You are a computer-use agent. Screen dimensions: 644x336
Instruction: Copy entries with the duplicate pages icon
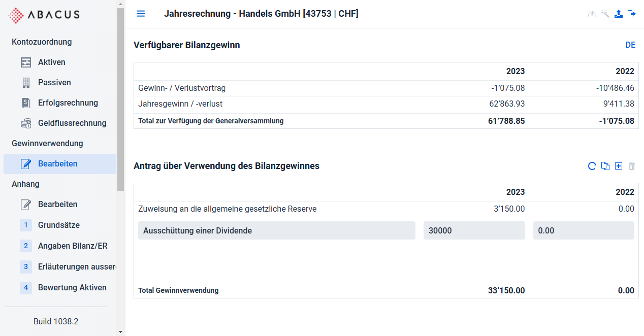click(x=605, y=166)
